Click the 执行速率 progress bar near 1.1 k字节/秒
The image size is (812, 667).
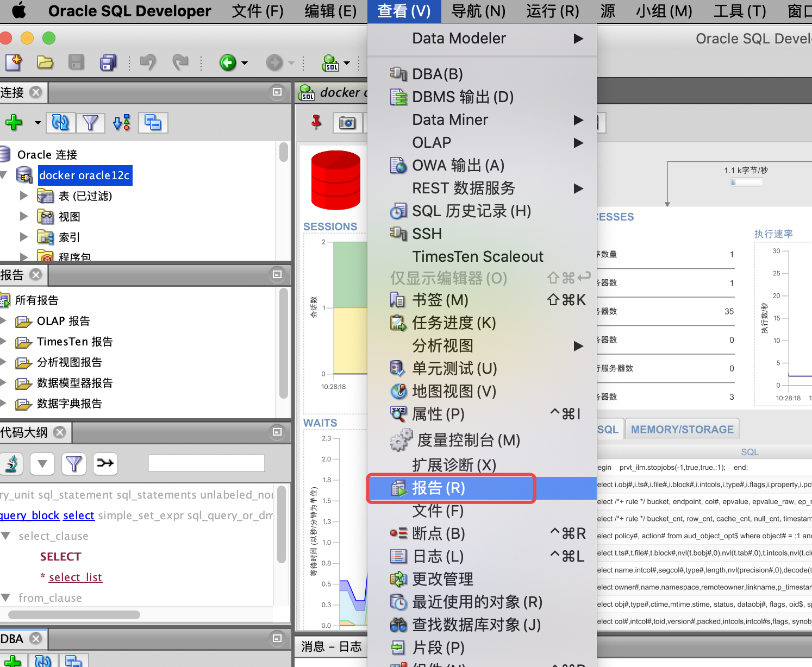746,183
